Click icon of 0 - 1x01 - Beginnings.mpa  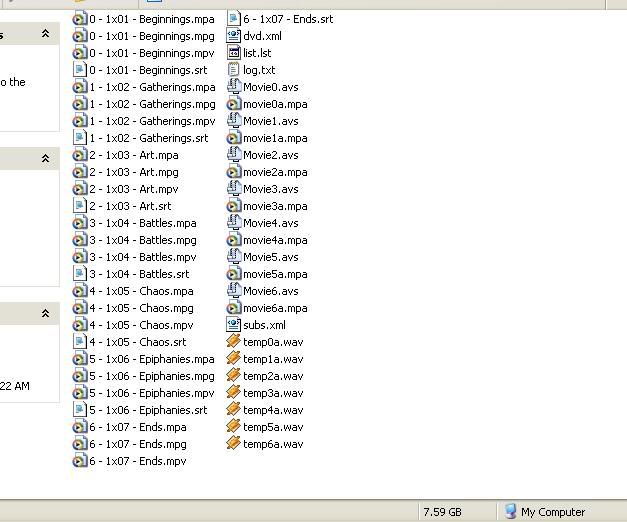(x=80, y=19)
